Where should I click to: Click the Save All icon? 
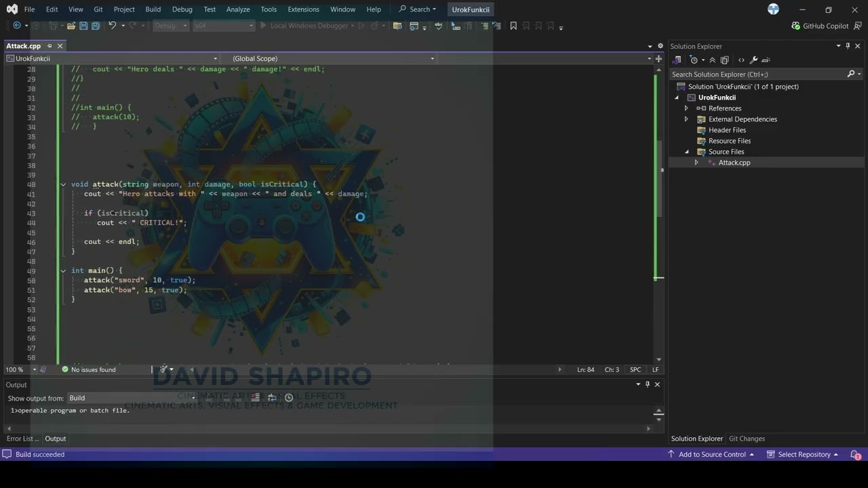96,26
